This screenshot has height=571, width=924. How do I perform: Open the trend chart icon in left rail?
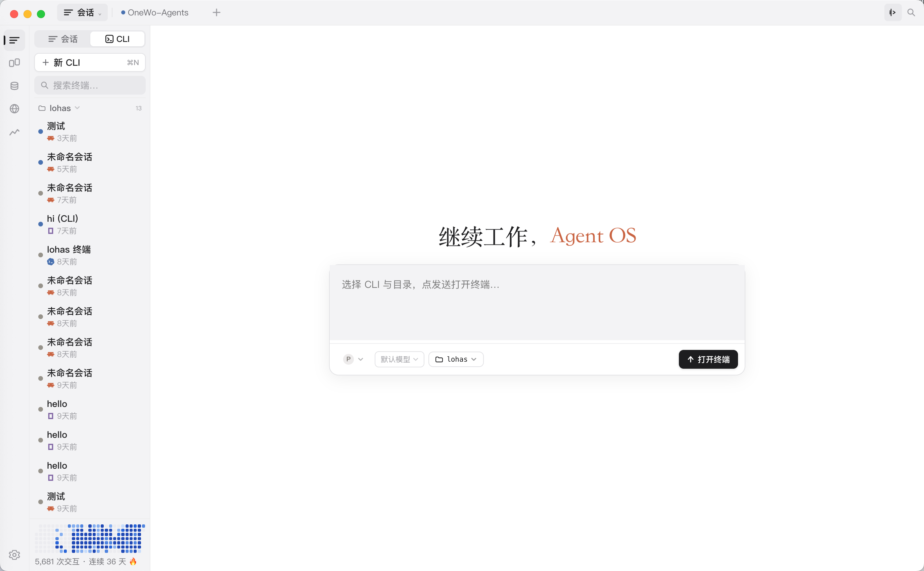tap(14, 132)
